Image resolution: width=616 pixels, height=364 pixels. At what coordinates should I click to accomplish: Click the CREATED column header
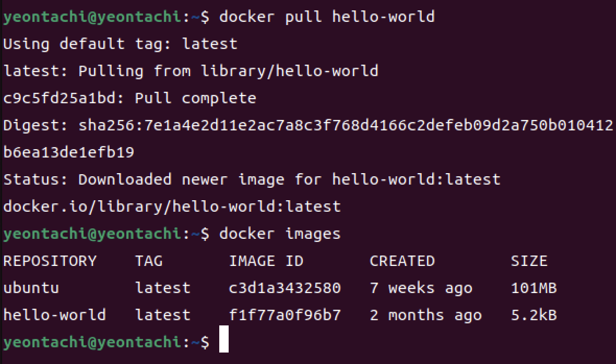coord(402,261)
